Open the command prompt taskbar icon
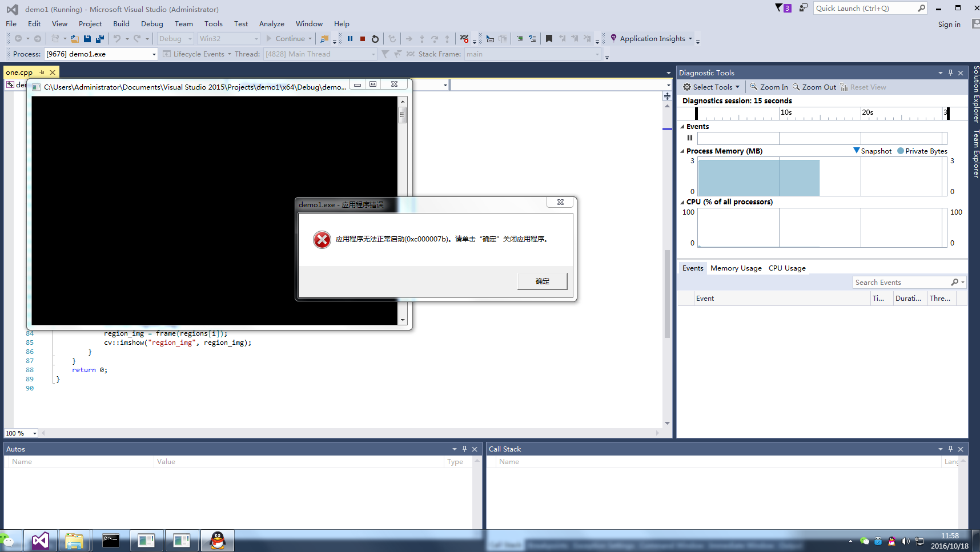The height and width of the screenshot is (552, 980). pyautogui.click(x=110, y=541)
